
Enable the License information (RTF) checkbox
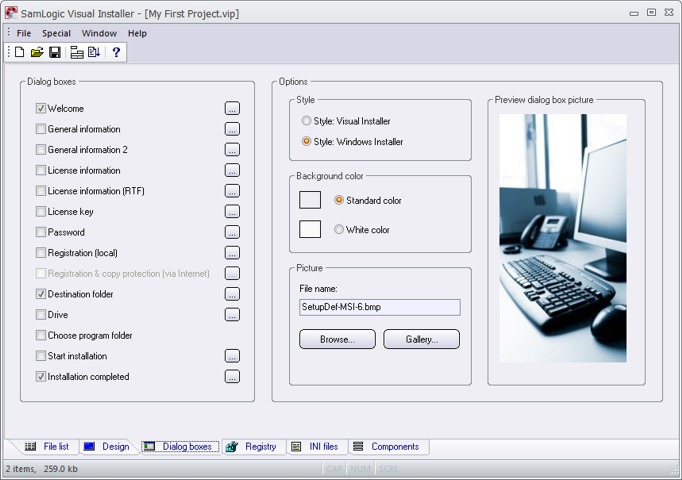click(40, 191)
